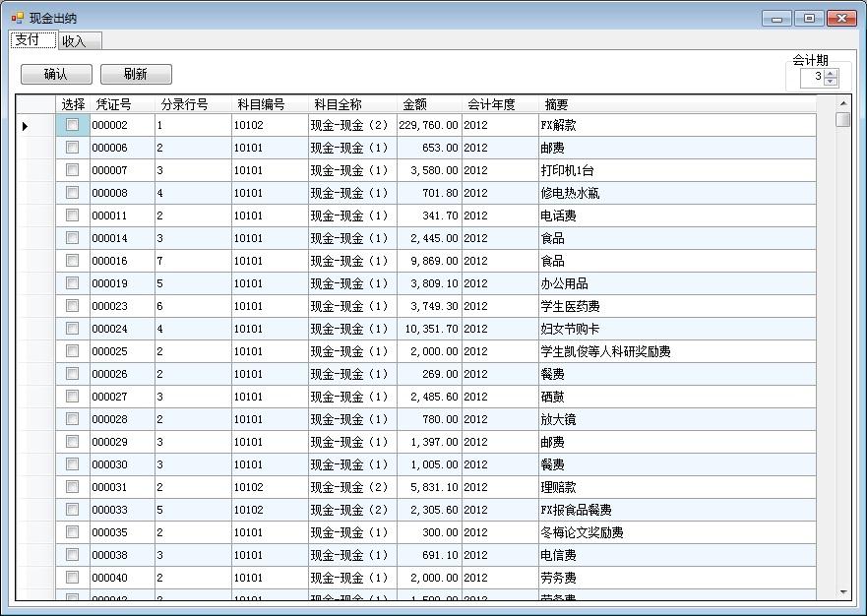Check the box for voucher 000027
Screen dimensions: 867x616
tap(73, 397)
